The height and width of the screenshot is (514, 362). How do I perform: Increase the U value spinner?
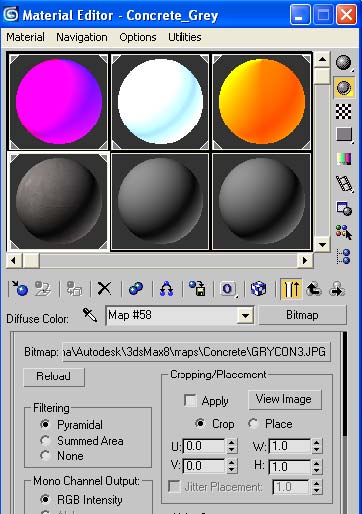click(x=232, y=442)
